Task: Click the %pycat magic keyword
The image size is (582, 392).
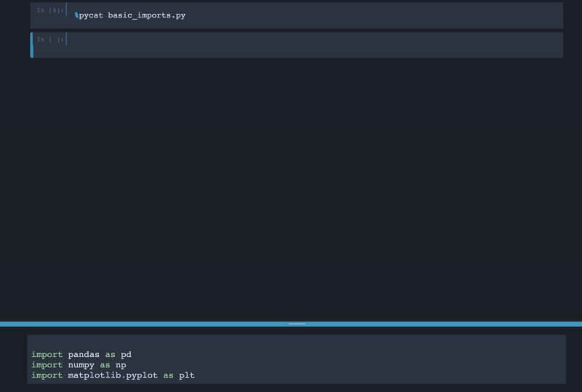Action: click(89, 15)
